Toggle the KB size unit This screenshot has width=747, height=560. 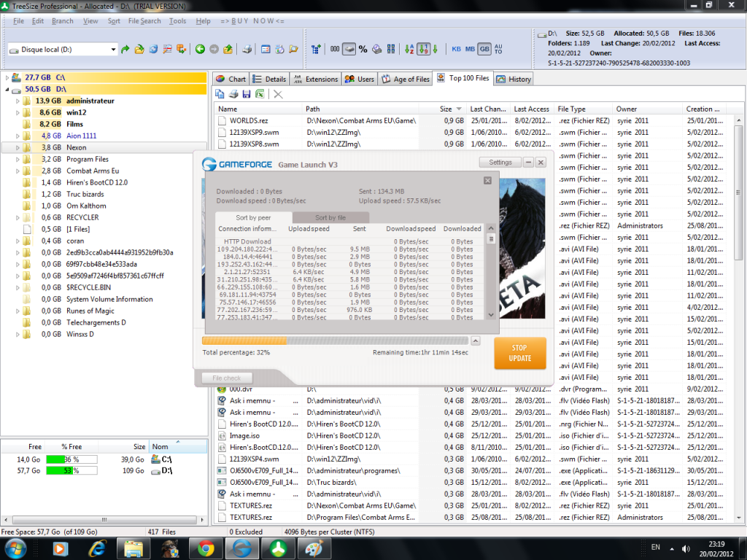(x=457, y=50)
